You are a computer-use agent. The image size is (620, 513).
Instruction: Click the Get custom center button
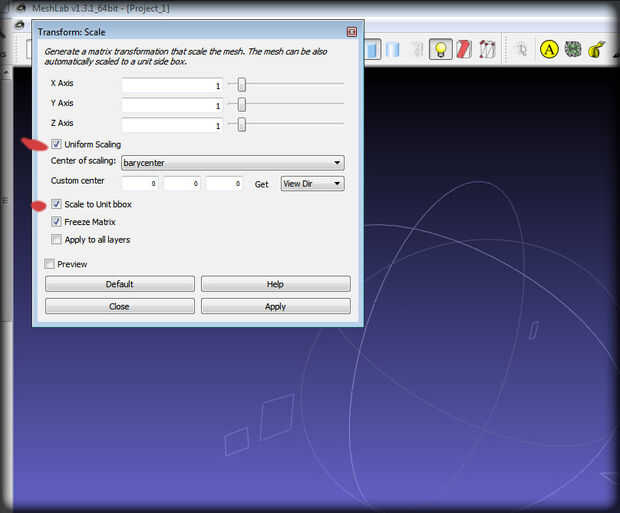point(261,184)
